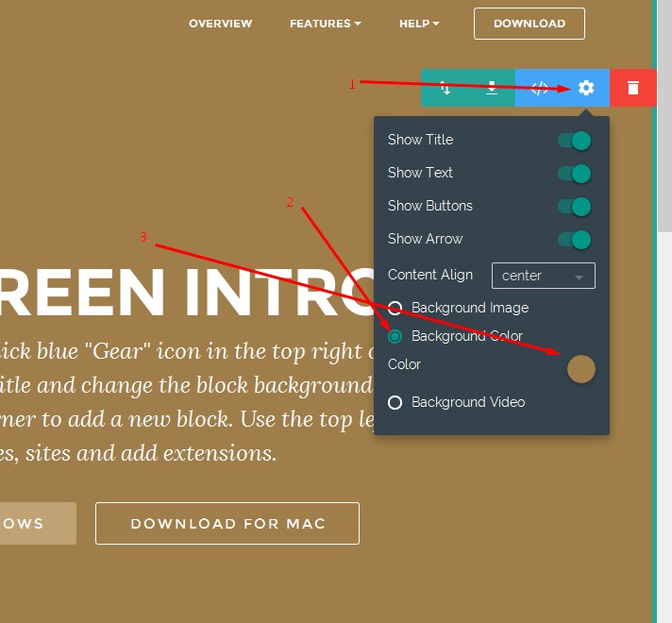
Task: Select the Background Image radio button
Action: (395, 308)
